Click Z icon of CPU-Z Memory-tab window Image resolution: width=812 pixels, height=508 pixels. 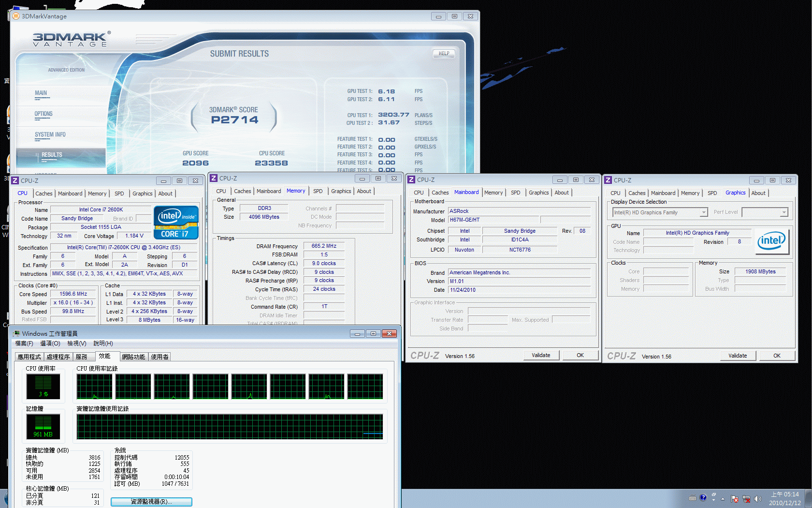(x=214, y=178)
